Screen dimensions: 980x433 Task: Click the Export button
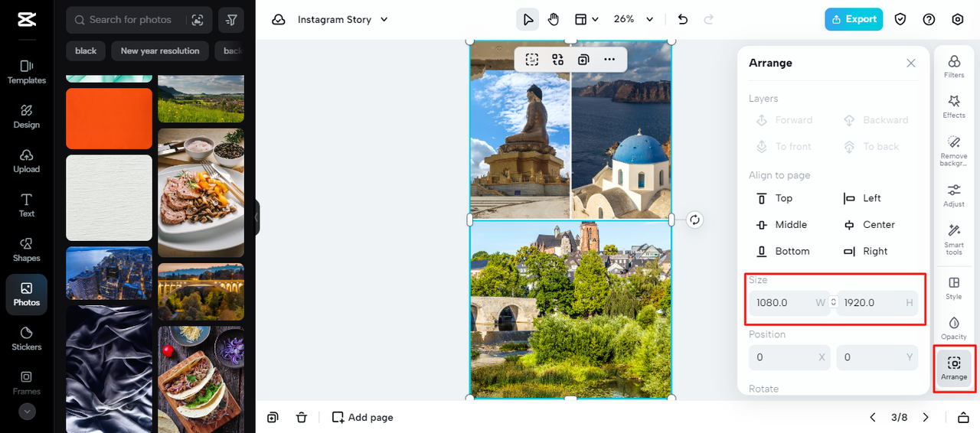[854, 20]
